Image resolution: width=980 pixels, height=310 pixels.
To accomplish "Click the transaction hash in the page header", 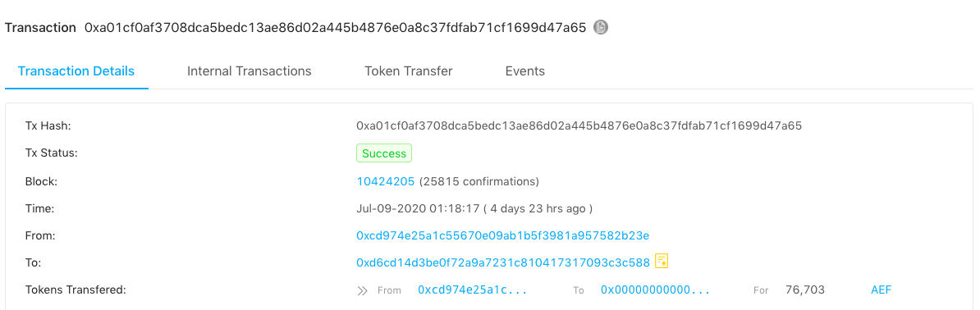I will [336, 28].
